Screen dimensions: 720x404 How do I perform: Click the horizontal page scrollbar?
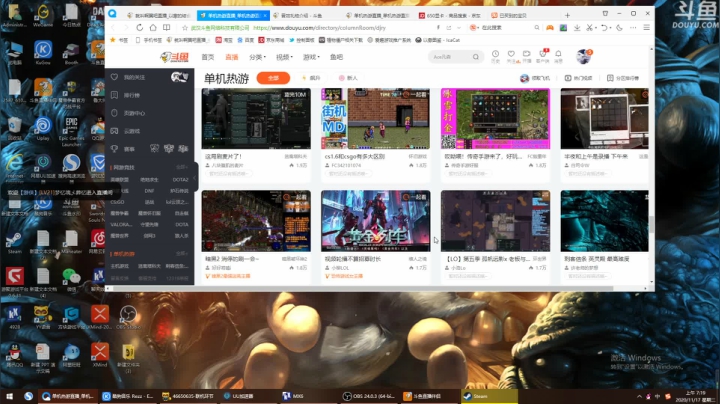pos(363,288)
